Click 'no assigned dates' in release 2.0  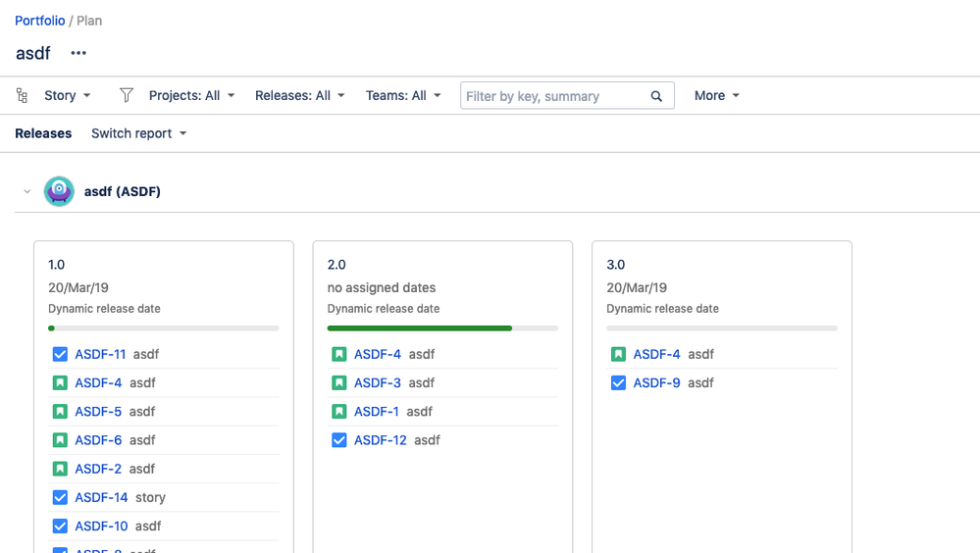(382, 288)
